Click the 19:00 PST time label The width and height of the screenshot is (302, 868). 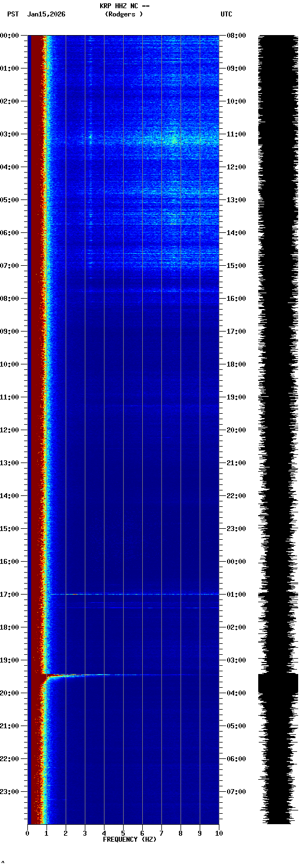click(9, 660)
